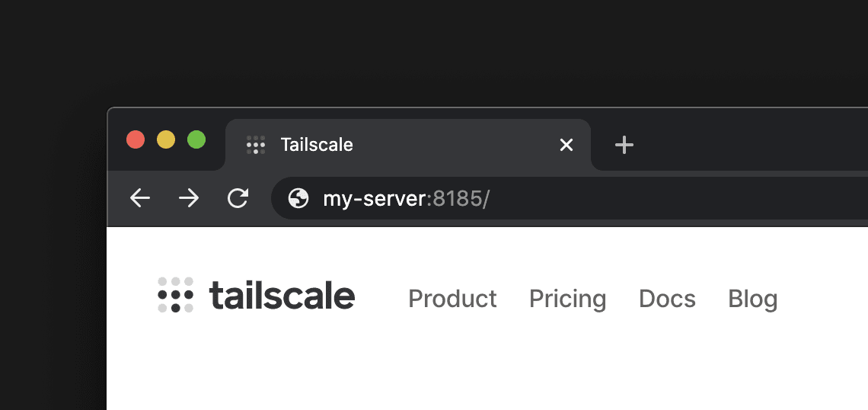Open the Product navigation menu item
868x410 pixels.
452,299
